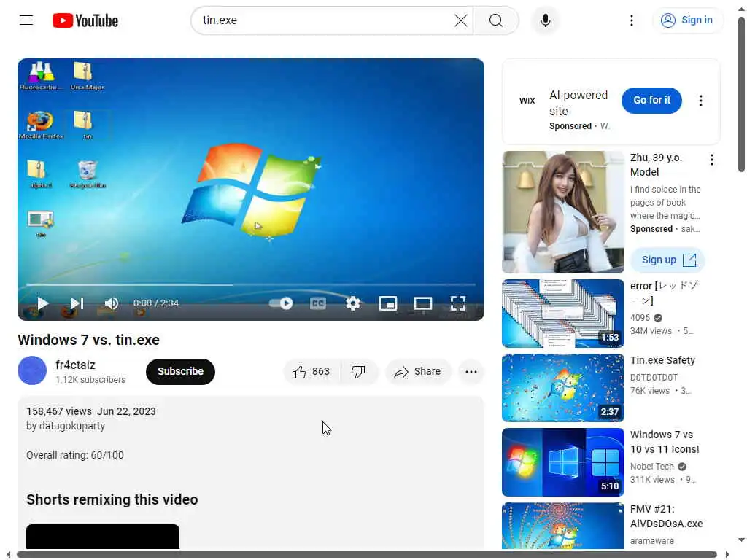Open the Tin.exe Safety video thumbnail
747x560 pixels.
click(562, 388)
